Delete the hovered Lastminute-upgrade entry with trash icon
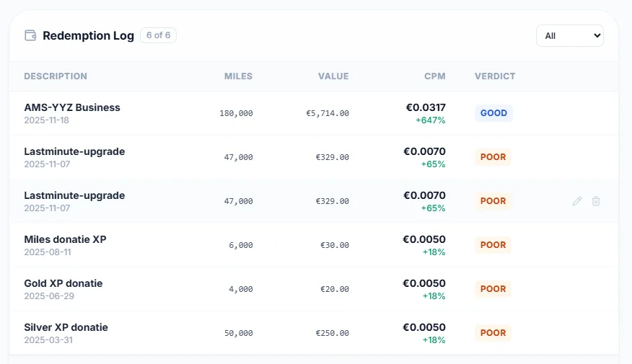The image size is (632, 364). (x=596, y=201)
